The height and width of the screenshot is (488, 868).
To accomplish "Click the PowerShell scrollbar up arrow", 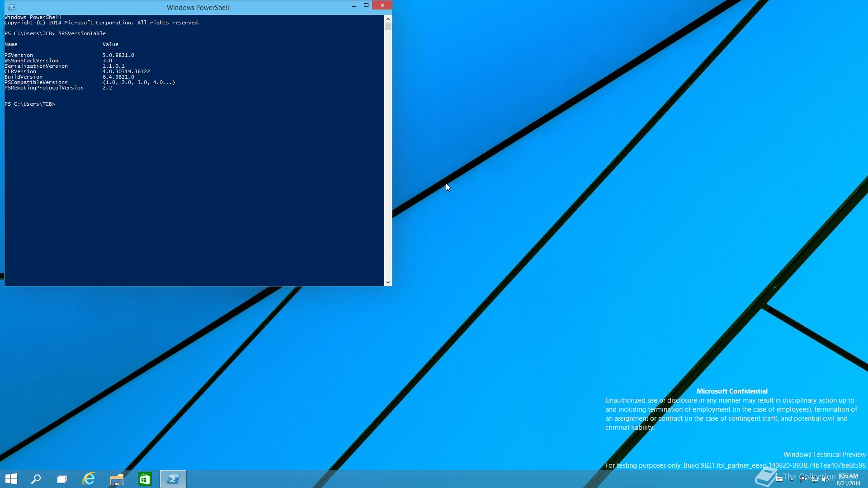I will pyautogui.click(x=388, y=19).
